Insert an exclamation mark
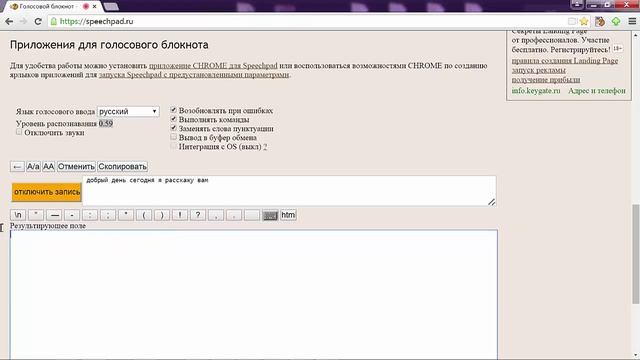 tap(180, 215)
